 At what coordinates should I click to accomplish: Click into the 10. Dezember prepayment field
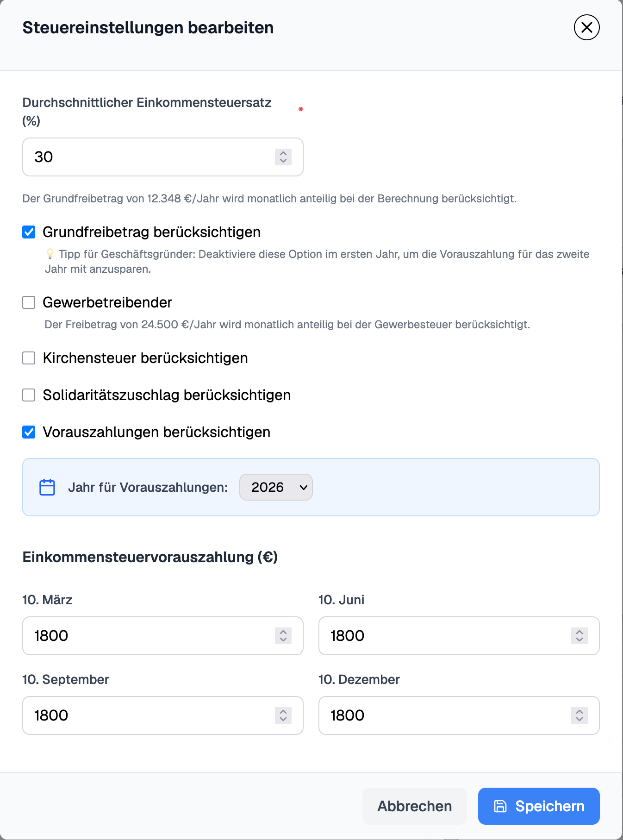pos(444,715)
